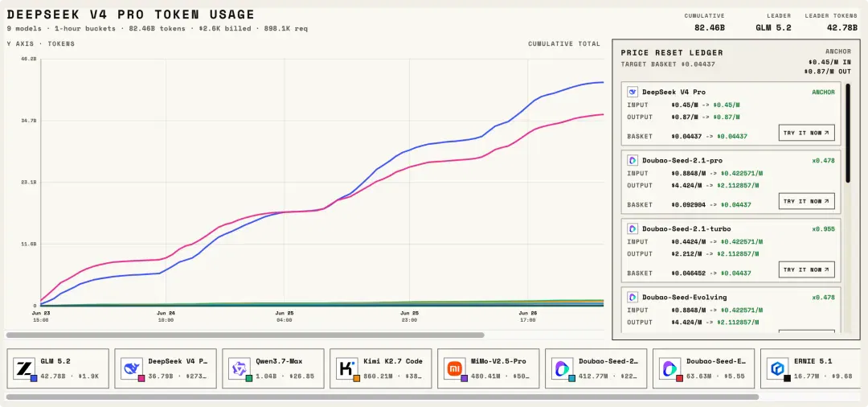
Task: Select the Qwen3.7-Max model card
Action: click(x=273, y=368)
